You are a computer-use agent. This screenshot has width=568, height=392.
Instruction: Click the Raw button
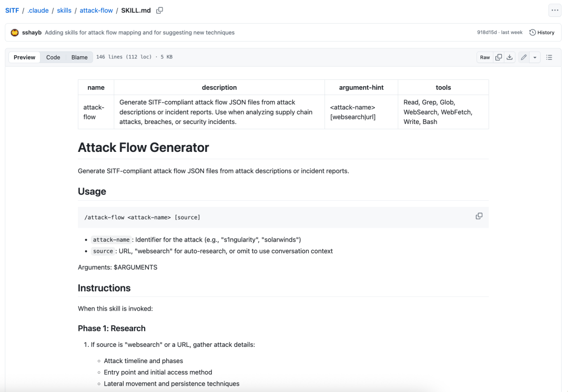pyautogui.click(x=485, y=57)
